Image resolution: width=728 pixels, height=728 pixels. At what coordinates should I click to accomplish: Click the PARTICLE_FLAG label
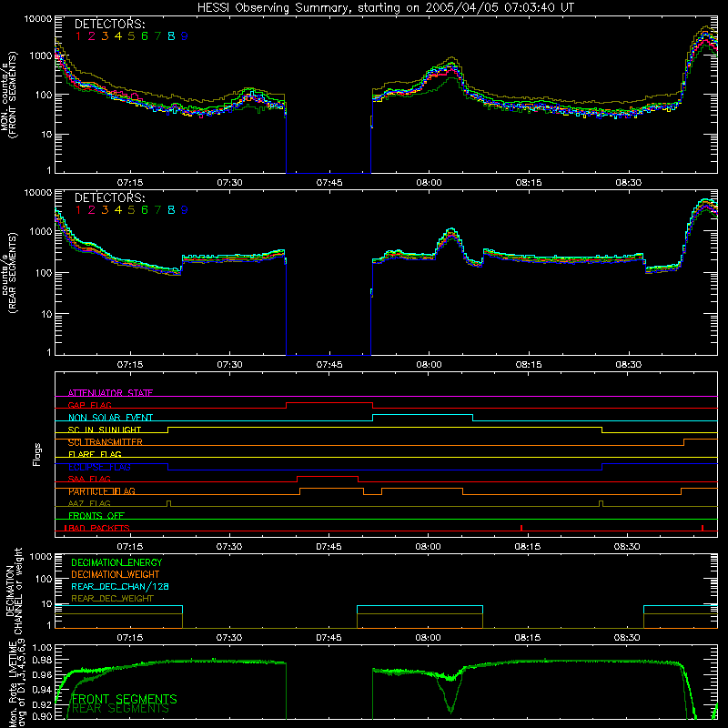coord(102,491)
